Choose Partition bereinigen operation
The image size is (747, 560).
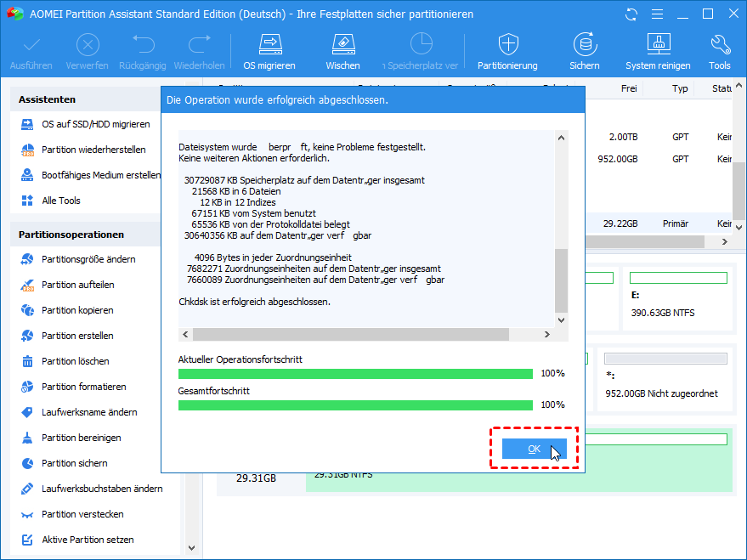(71, 438)
